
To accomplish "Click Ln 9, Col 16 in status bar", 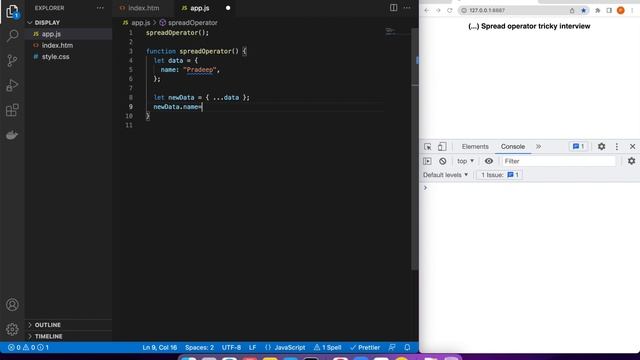I will (x=160, y=347).
